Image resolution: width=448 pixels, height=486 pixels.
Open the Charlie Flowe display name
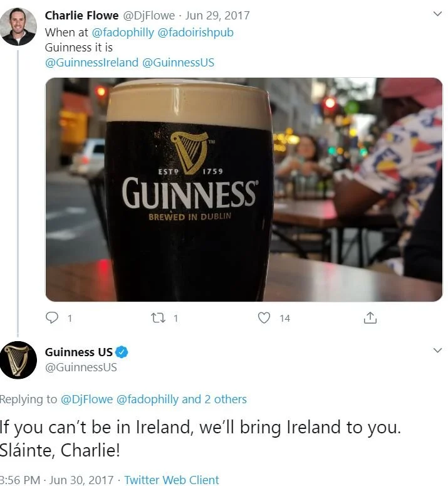(81, 16)
